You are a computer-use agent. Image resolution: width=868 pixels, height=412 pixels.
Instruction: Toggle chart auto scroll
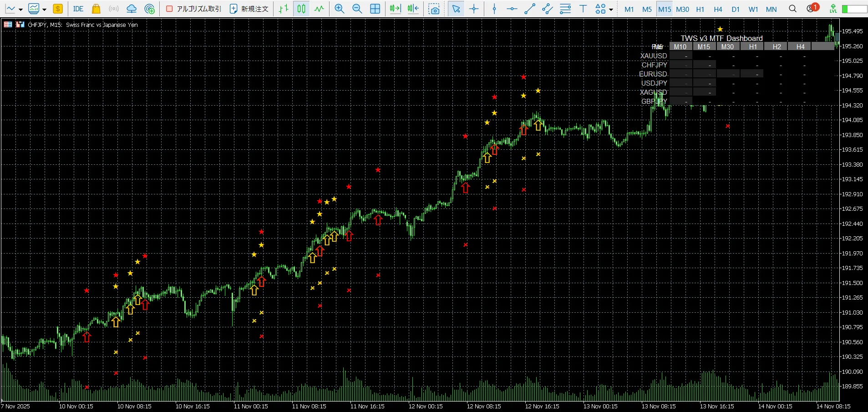point(395,9)
